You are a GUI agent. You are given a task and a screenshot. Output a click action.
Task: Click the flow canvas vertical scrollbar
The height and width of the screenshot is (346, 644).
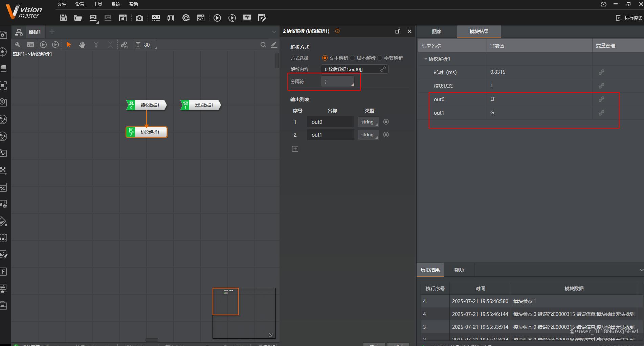pos(277,60)
